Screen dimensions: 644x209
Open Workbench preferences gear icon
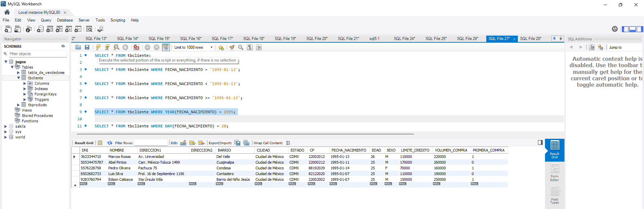tap(615, 29)
